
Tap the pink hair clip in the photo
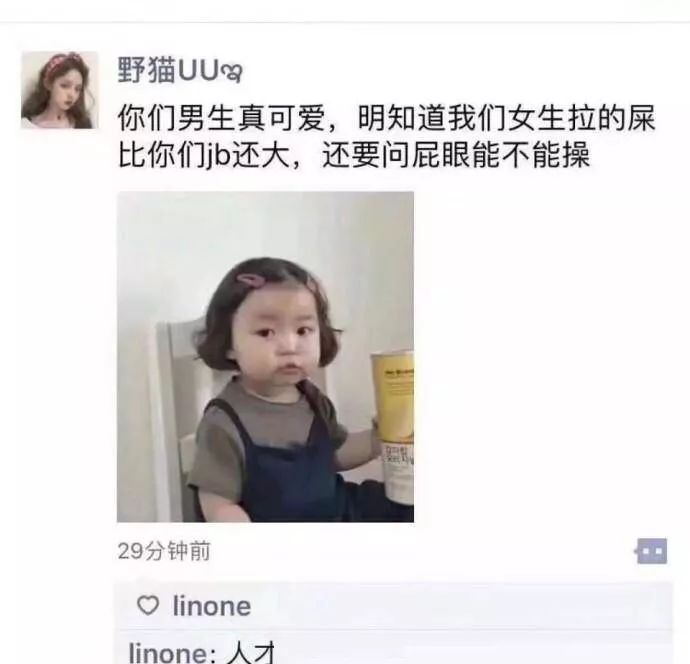(x=249, y=280)
